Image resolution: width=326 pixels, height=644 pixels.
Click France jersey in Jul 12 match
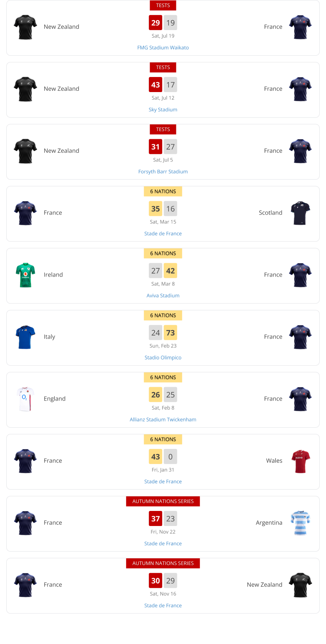click(x=301, y=89)
